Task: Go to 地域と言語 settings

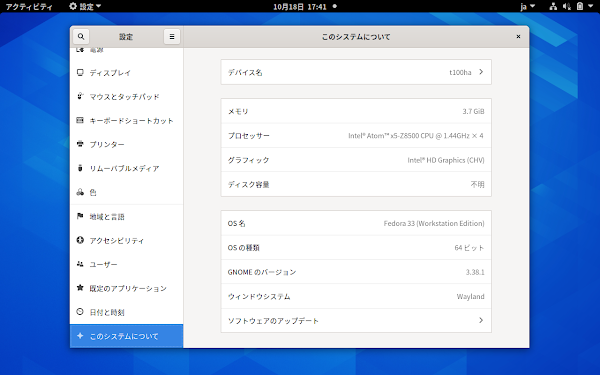Action: click(126, 217)
